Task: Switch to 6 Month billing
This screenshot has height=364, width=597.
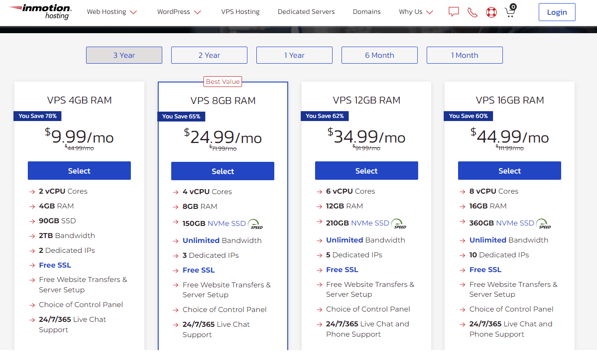Action: [379, 55]
